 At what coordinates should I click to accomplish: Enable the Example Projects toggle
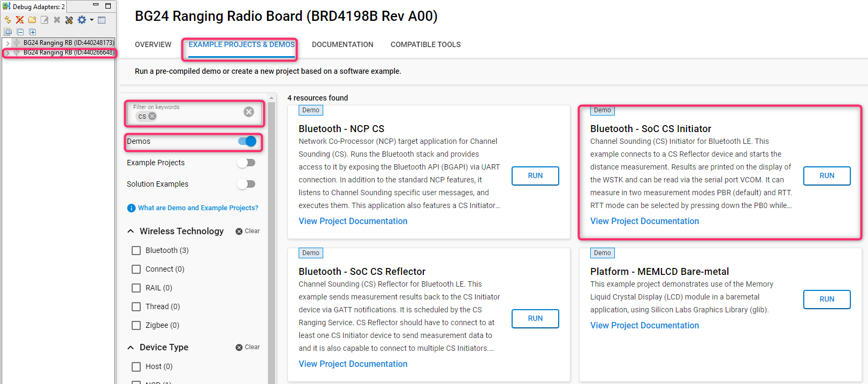click(246, 163)
